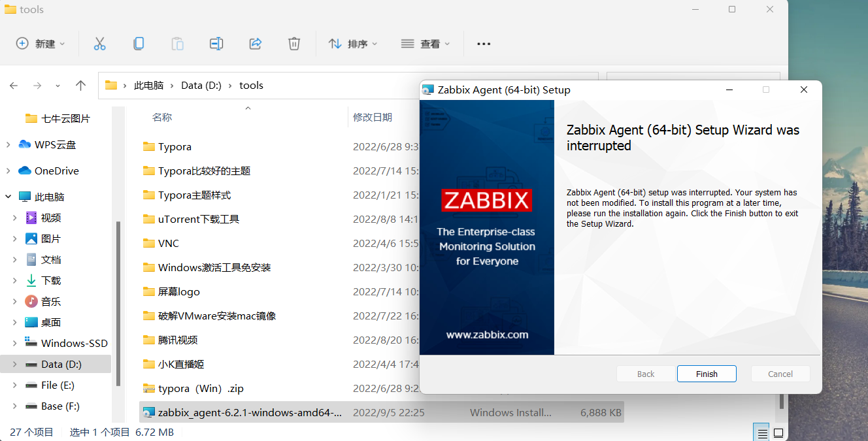Select File (E:) drive in navigation pane

(58, 385)
